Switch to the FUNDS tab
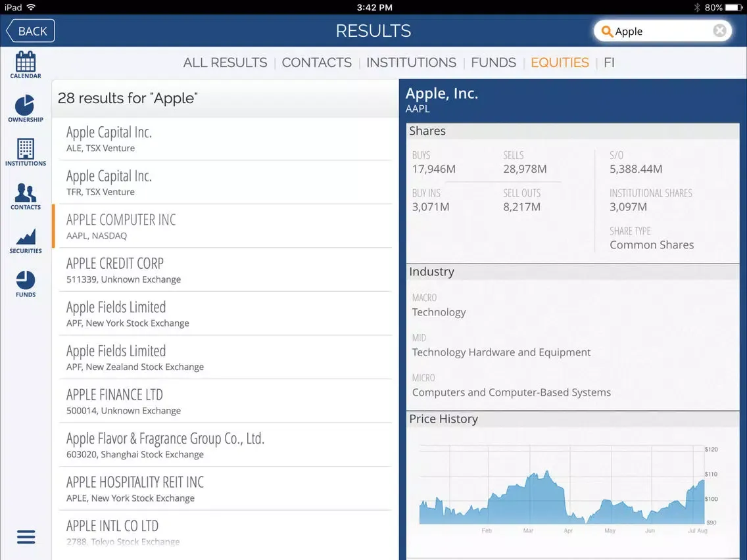The height and width of the screenshot is (560, 747). click(x=493, y=62)
